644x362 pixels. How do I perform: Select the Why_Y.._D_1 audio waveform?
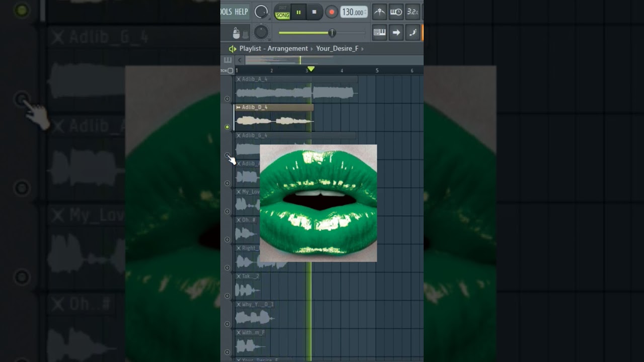pyautogui.click(x=255, y=318)
